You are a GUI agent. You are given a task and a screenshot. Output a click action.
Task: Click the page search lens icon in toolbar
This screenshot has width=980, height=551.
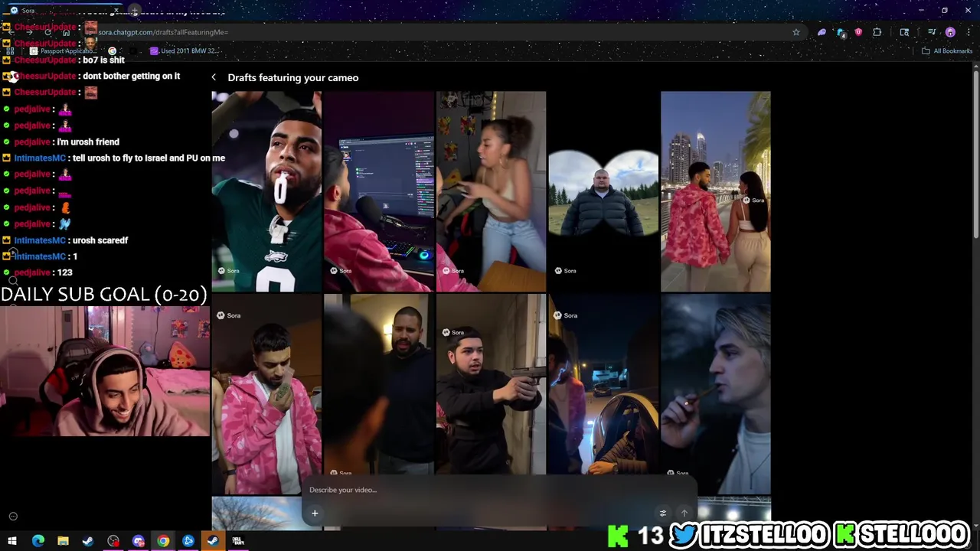pos(904,32)
